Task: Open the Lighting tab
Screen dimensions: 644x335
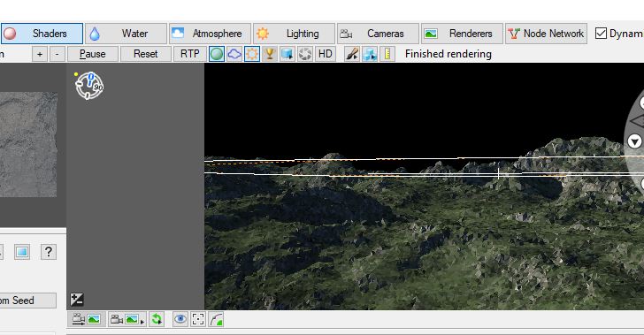Action: pos(294,34)
